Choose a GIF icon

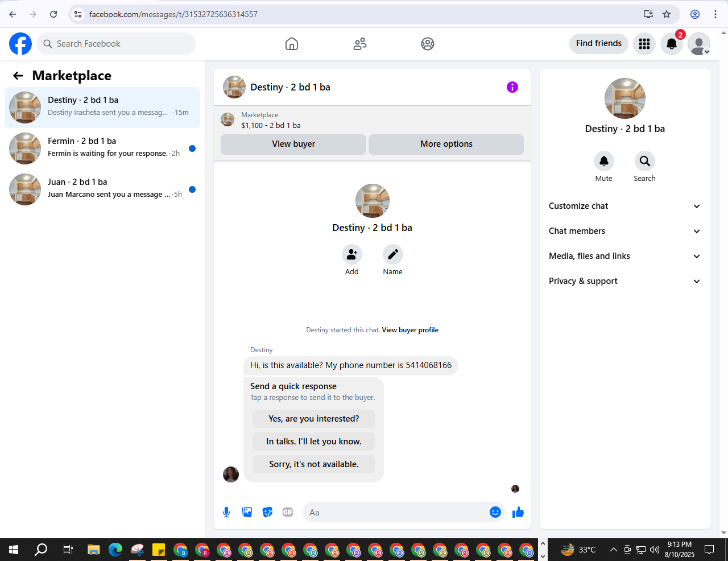[x=288, y=512]
